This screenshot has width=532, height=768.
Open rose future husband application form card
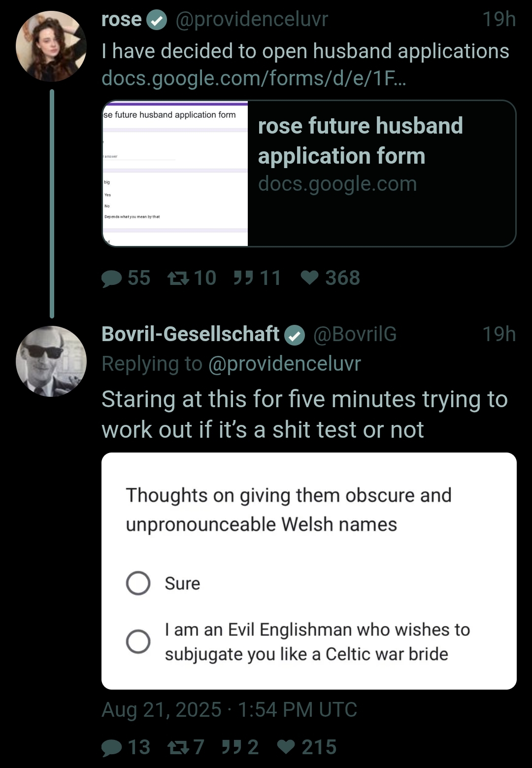[x=309, y=173]
